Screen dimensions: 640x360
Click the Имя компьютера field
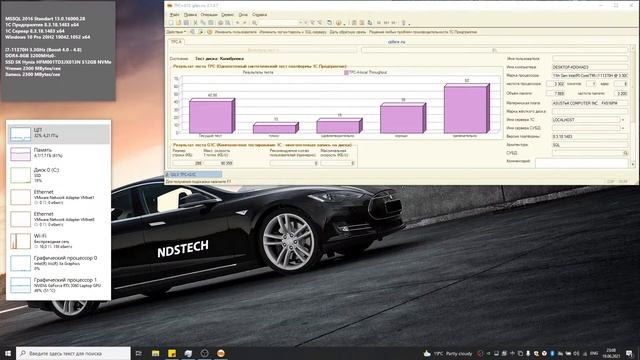[590, 67]
